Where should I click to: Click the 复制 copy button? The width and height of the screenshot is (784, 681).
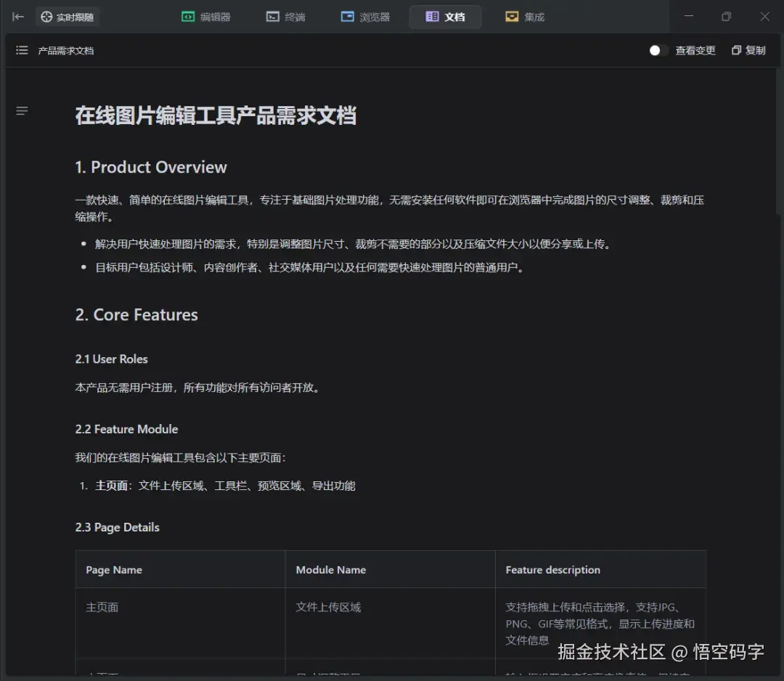[x=748, y=50]
